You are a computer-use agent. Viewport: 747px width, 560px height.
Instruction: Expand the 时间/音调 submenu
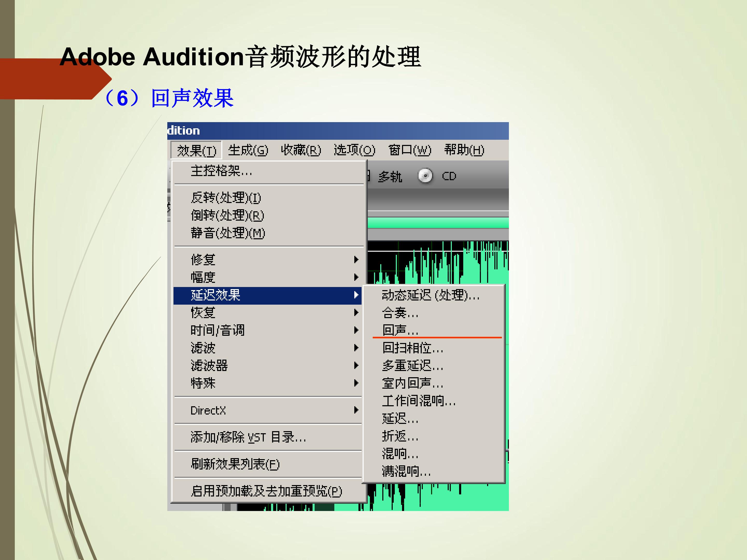267,330
